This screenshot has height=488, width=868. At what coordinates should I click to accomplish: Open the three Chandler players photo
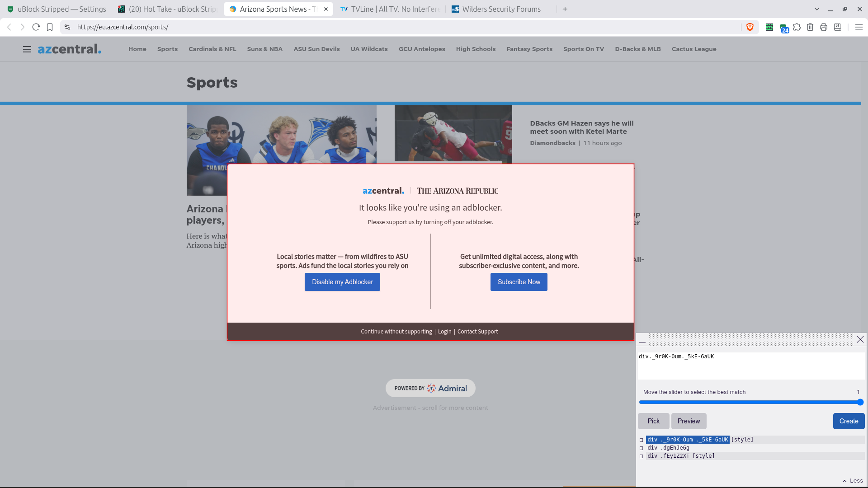point(282,135)
